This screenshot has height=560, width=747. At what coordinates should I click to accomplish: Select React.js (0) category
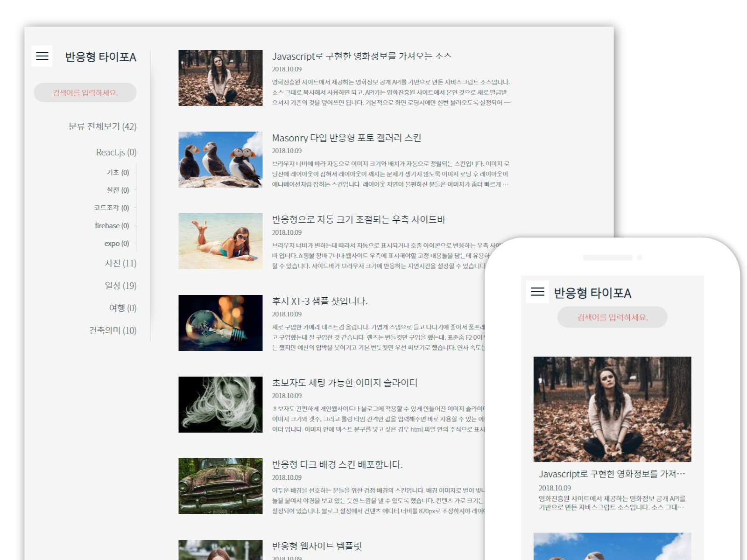point(116,152)
